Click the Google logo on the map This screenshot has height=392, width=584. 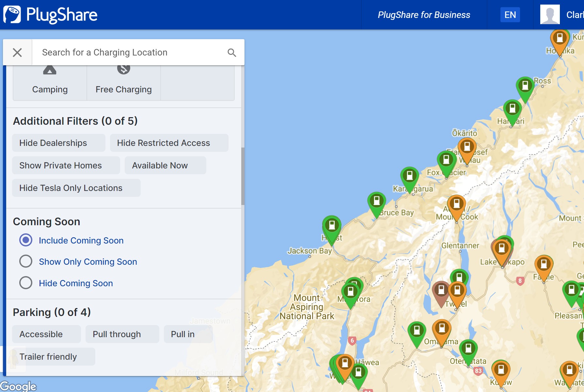(18, 386)
